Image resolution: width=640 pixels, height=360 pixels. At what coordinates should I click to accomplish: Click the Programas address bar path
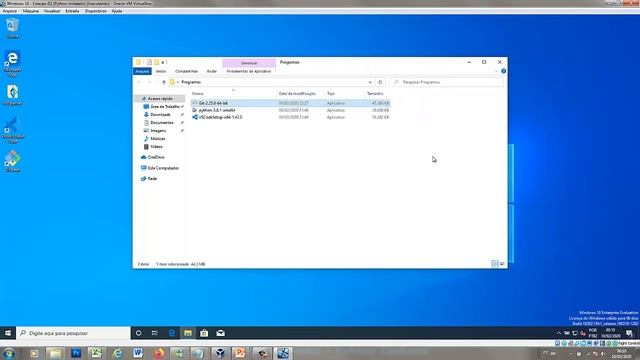[x=191, y=82]
